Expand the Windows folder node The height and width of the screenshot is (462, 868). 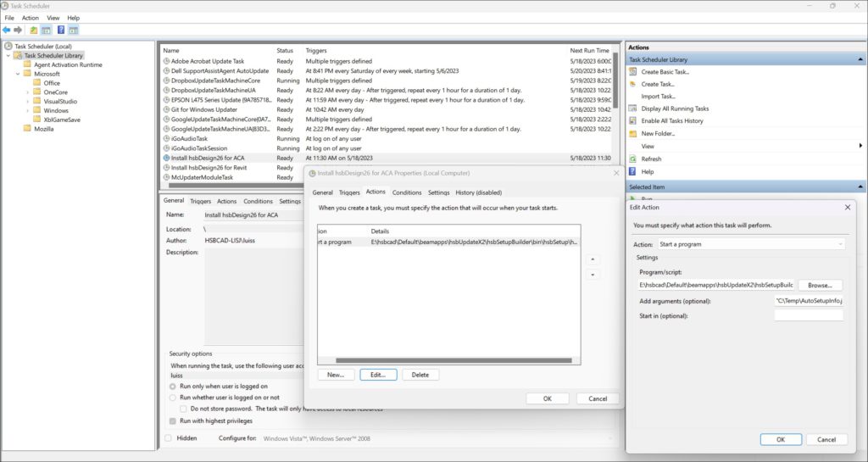coord(28,111)
